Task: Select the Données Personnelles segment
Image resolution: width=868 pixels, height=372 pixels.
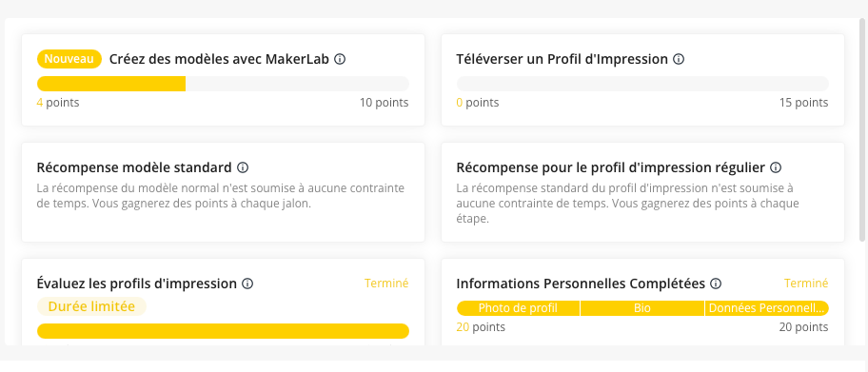Action: [x=767, y=308]
